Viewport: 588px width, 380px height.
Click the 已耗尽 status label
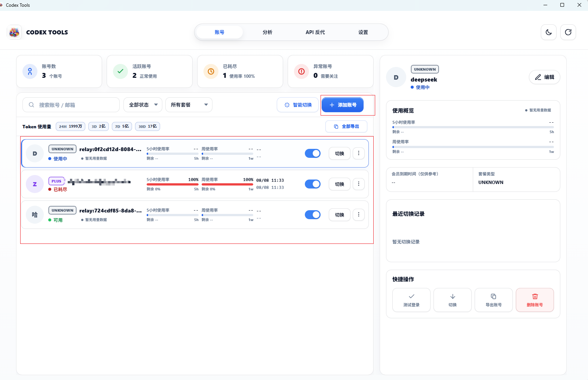(58, 190)
